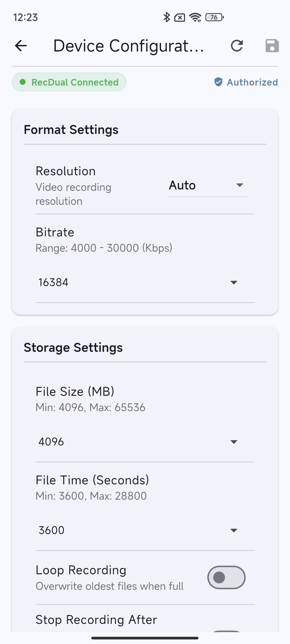Tap the green connection status dot

click(x=23, y=82)
